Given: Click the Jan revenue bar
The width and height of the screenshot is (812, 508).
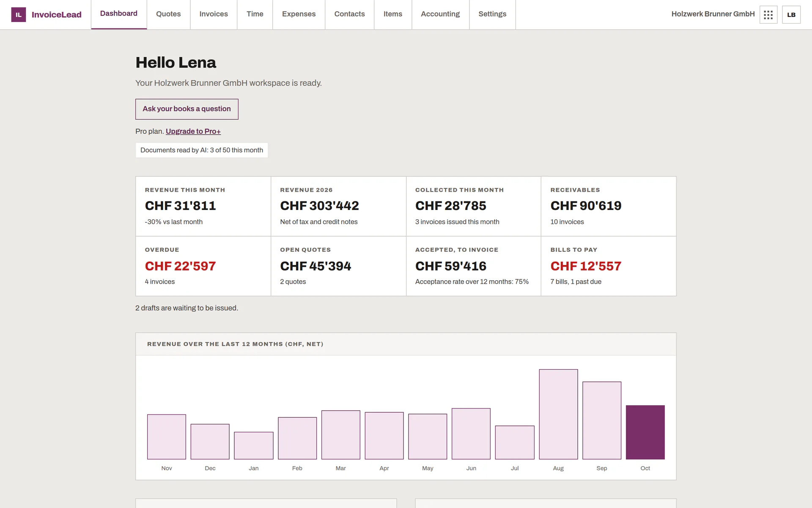Looking at the screenshot, I should [254, 446].
